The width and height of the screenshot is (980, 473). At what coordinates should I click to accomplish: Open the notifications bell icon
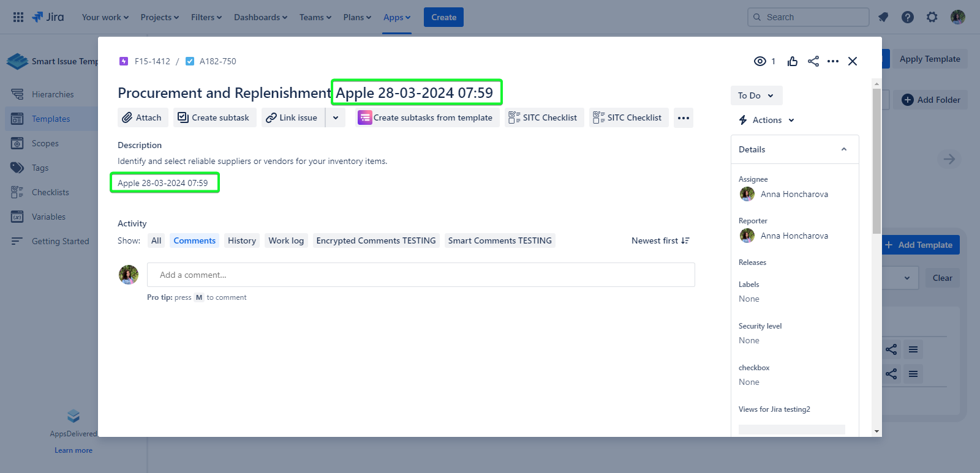(883, 17)
